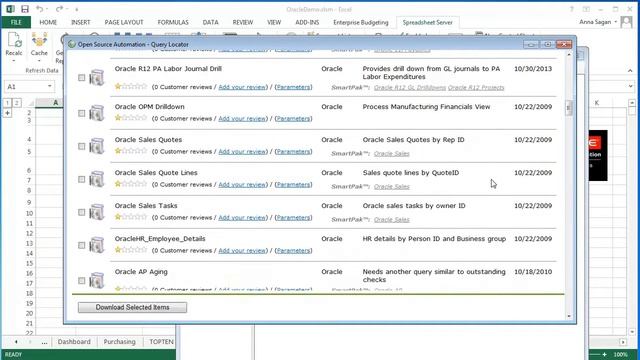Open the Oracle R12 Projects SmartPak link

click(476, 88)
